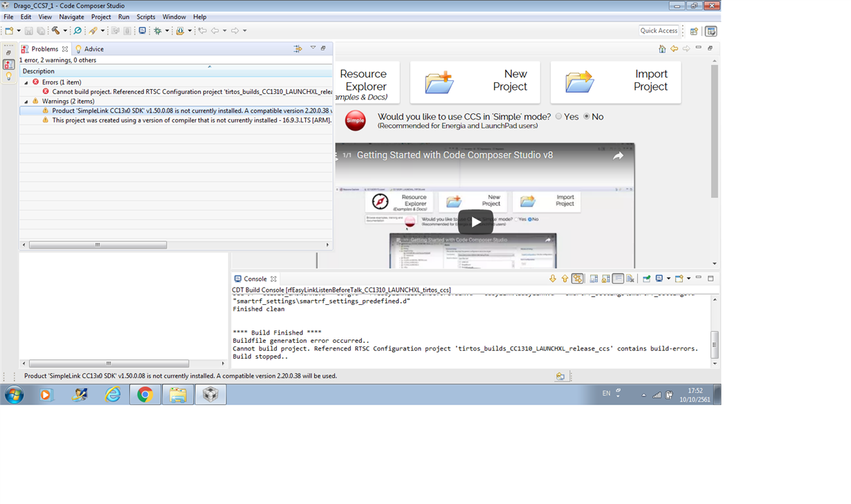
Task: Collapse the Errors (1 item) group
Action: [x=27, y=82]
